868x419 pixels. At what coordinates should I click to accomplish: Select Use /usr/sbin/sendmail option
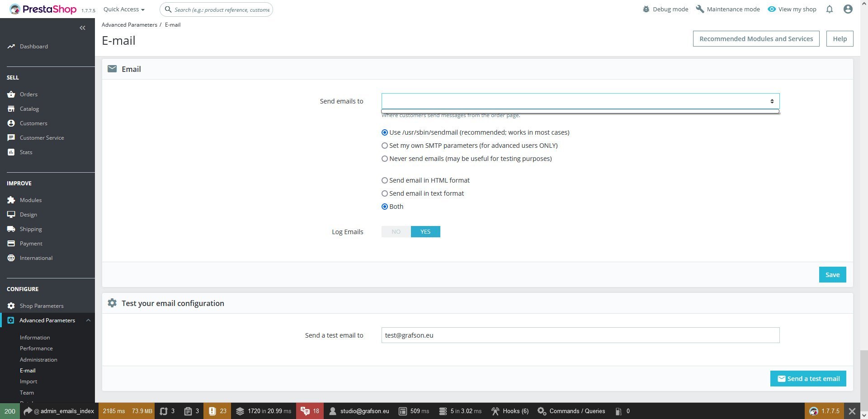tap(385, 132)
